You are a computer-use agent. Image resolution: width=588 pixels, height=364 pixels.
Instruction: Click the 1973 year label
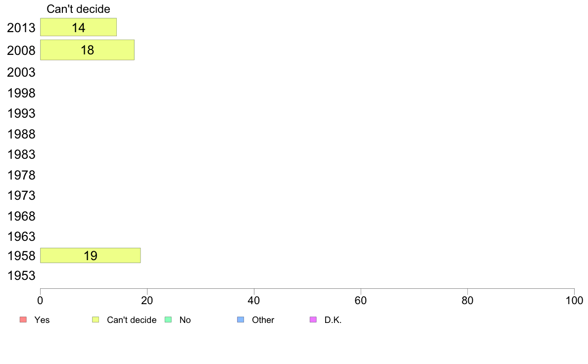coord(21,196)
